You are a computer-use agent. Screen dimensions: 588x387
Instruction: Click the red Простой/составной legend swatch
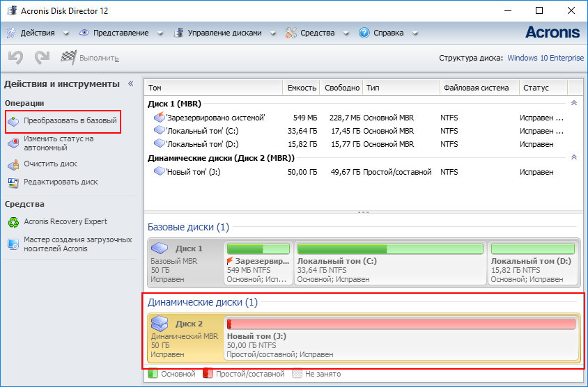click(x=208, y=374)
